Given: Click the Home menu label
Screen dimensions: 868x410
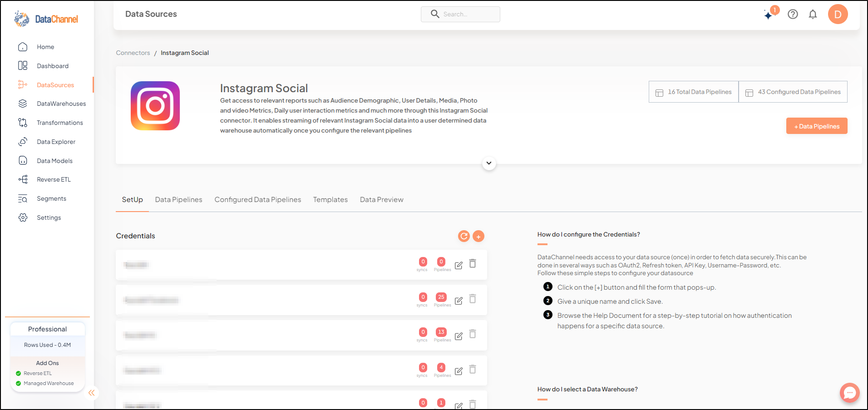Looking at the screenshot, I should coord(45,47).
